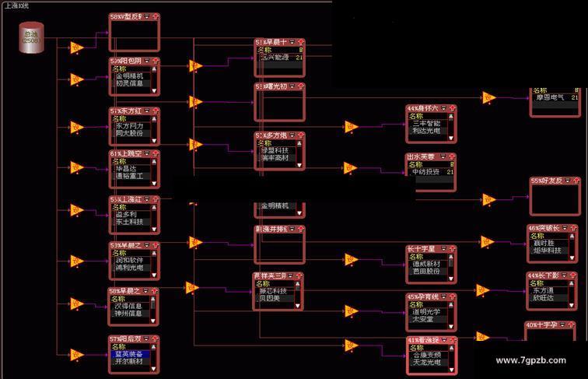Select 金明精机 in the 阳包阴 list
The image size is (588, 379).
click(x=131, y=76)
